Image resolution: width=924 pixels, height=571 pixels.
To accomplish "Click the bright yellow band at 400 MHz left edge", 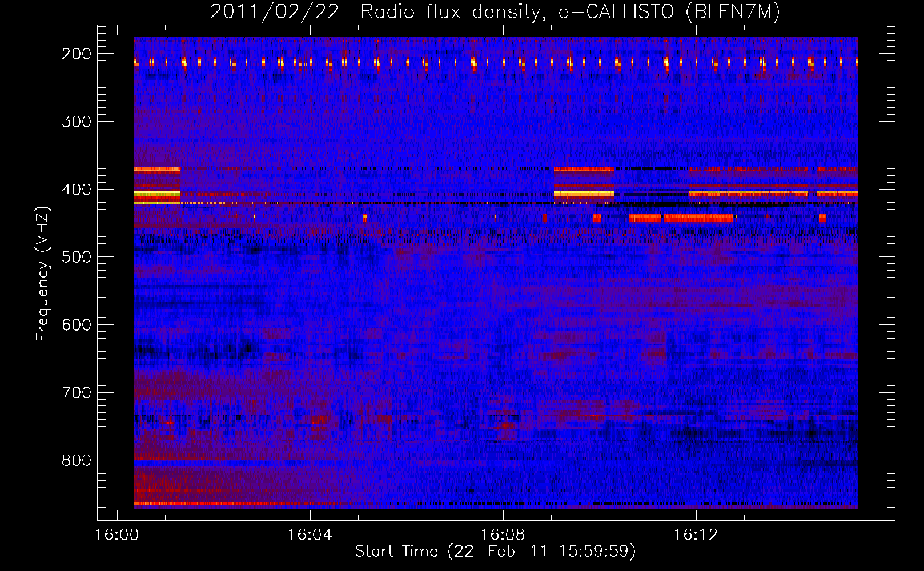I will click(157, 194).
